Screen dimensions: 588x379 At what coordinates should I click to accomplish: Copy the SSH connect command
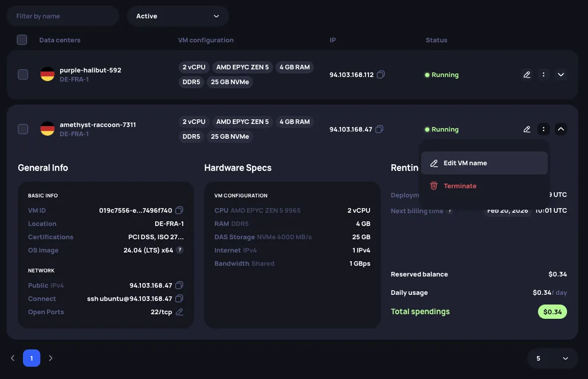[x=179, y=298]
